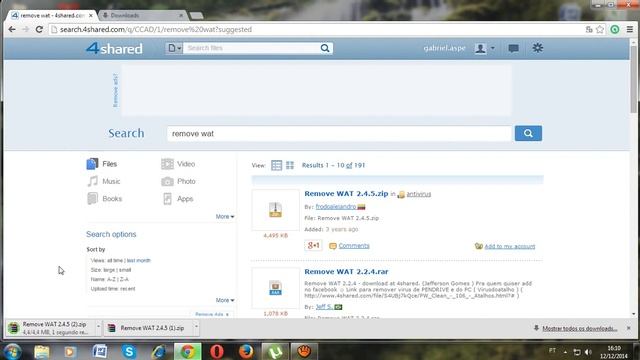This screenshot has width=640, height=360.
Task: Click the magnifier in top search bar
Action: coord(325,48)
